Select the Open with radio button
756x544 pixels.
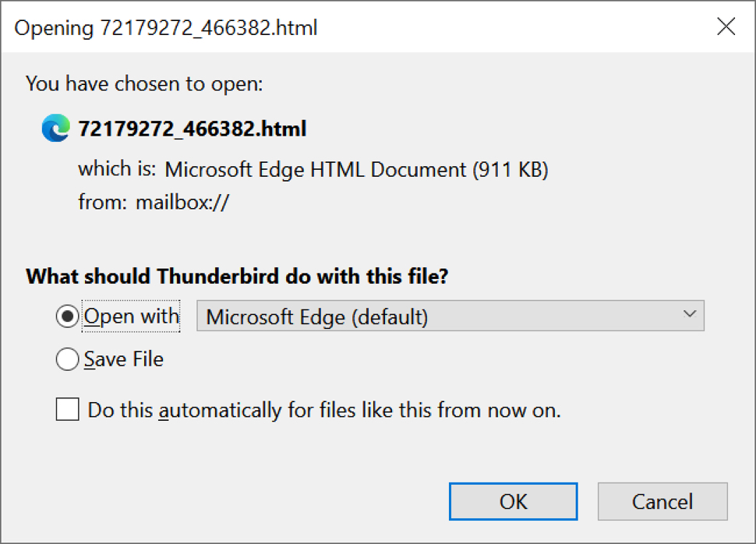[67, 316]
